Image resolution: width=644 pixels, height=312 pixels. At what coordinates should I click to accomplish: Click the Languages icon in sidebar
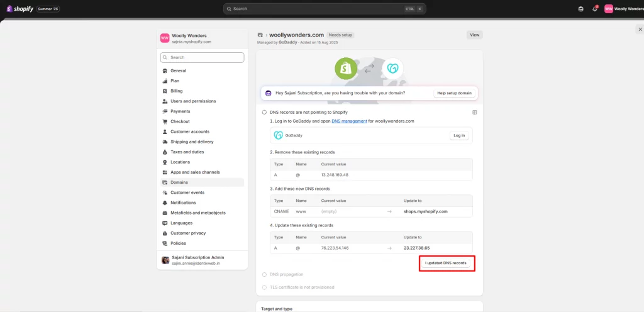click(165, 223)
